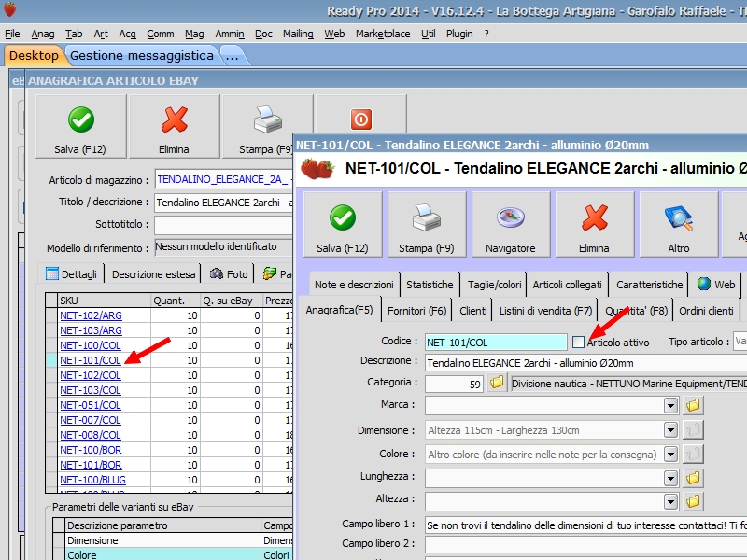Image resolution: width=747 pixels, height=560 pixels.
Task: Click red power icon button in eBay toolbar
Action: (x=360, y=119)
